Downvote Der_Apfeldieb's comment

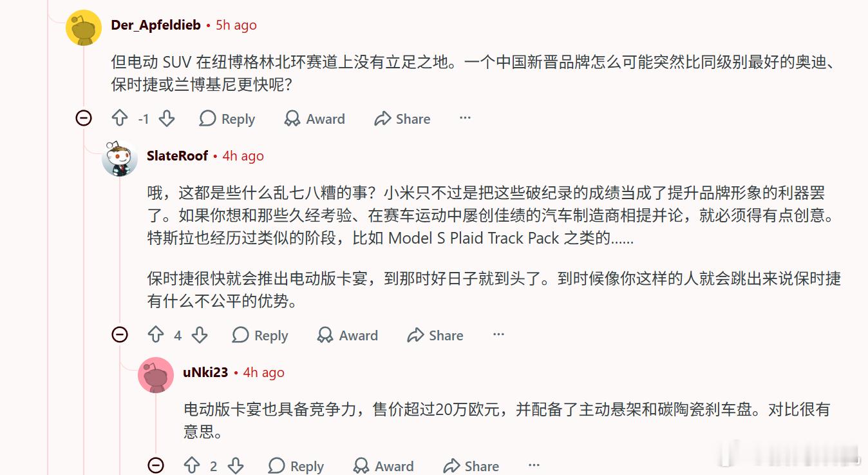tap(167, 119)
